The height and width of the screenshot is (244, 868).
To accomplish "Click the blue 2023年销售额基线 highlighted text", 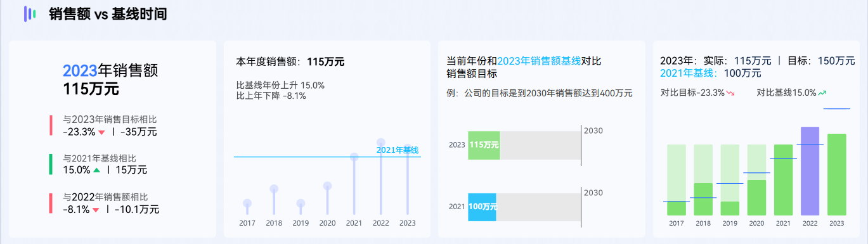I will (x=539, y=61).
